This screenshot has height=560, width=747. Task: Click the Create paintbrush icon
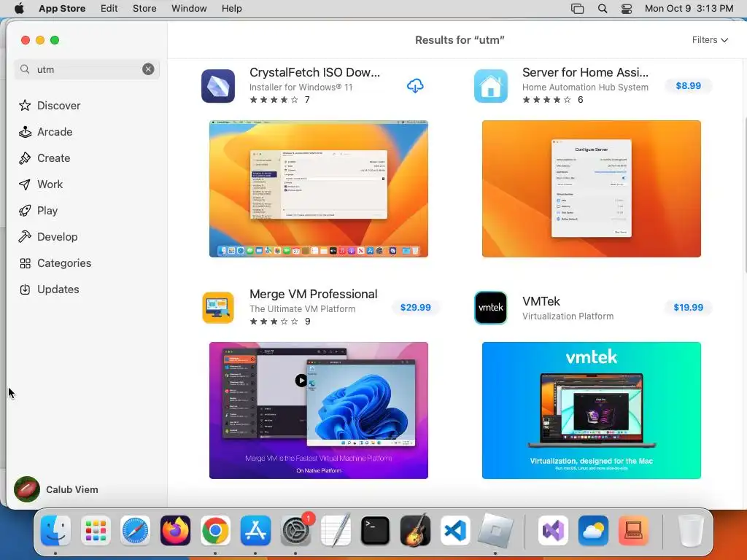coord(25,158)
